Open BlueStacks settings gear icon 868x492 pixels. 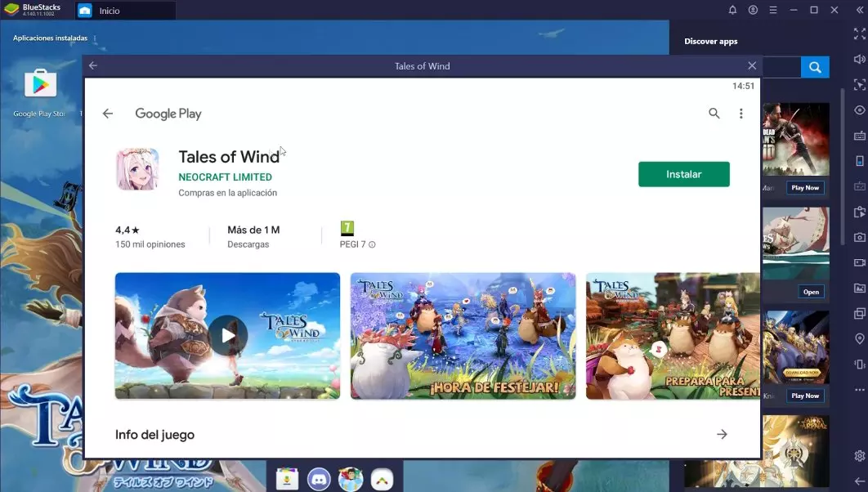click(x=859, y=456)
